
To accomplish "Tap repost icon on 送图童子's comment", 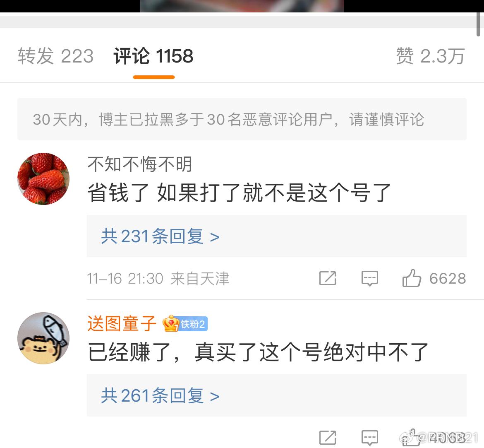I will pyautogui.click(x=328, y=438).
